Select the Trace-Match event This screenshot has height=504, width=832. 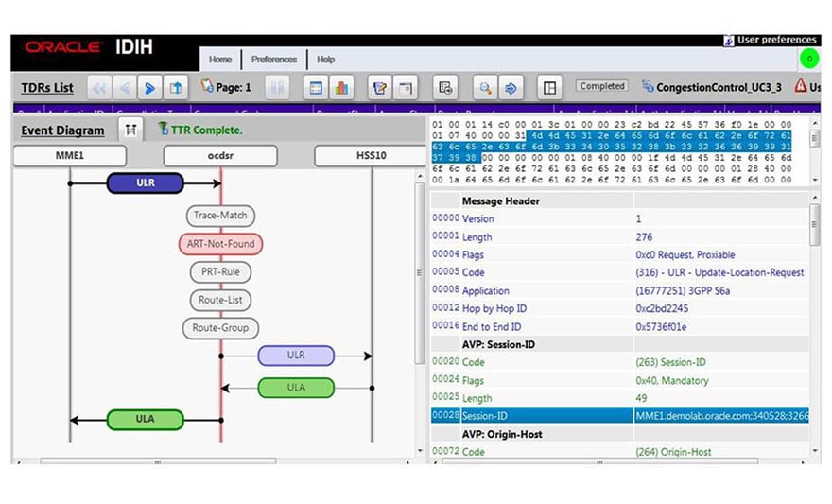click(220, 216)
